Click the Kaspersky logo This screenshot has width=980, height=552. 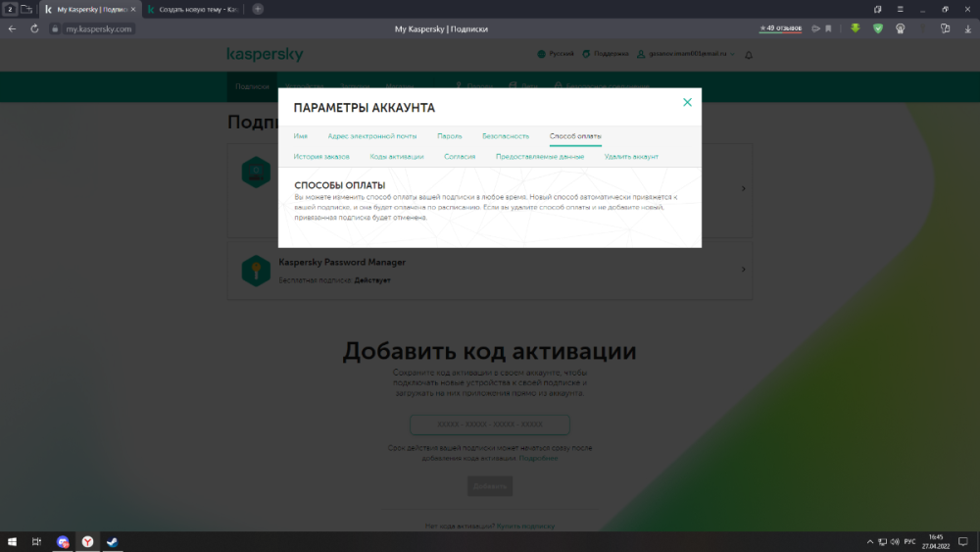(x=265, y=54)
